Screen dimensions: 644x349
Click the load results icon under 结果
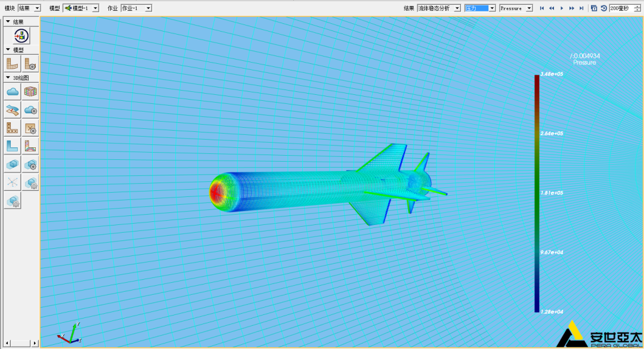click(x=21, y=36)
